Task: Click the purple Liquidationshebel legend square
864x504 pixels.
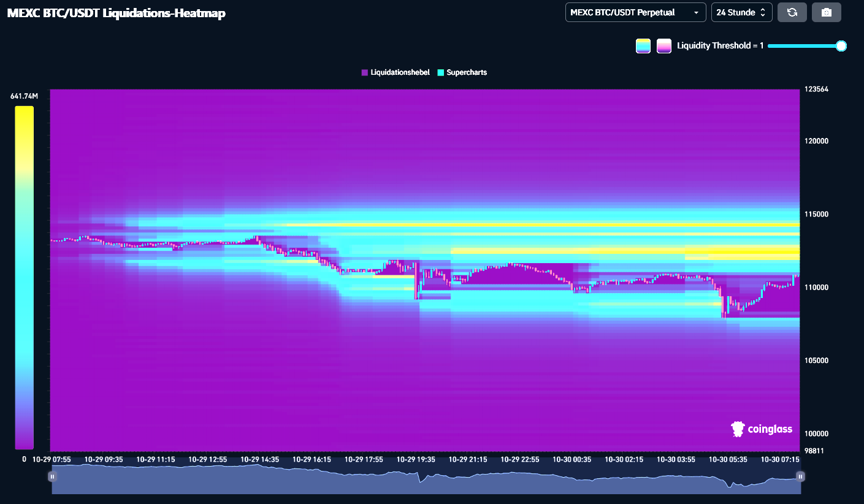Action: (x=364, y=72)
